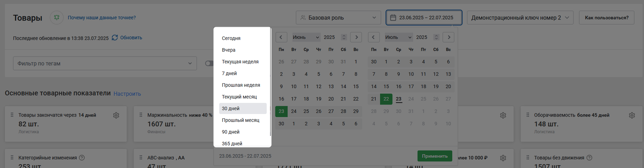
Task: Click drag handle on Товары без движения card
Action: 528,157
